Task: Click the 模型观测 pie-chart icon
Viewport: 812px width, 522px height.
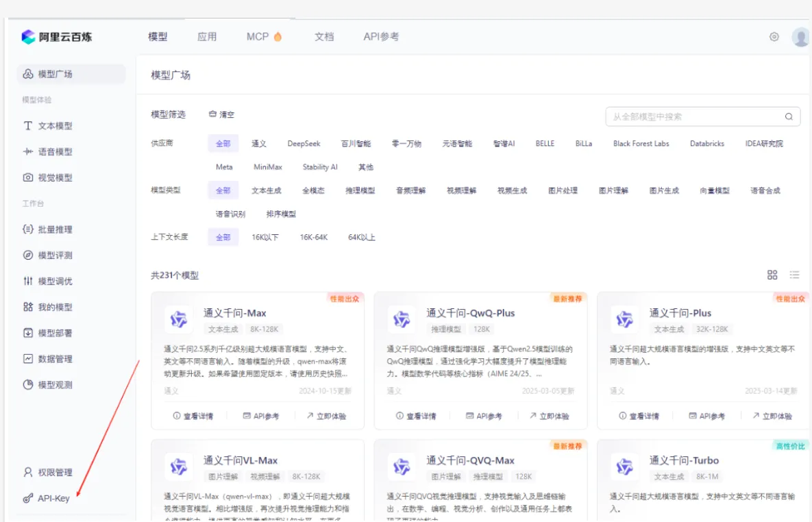Action: [28, 385]
